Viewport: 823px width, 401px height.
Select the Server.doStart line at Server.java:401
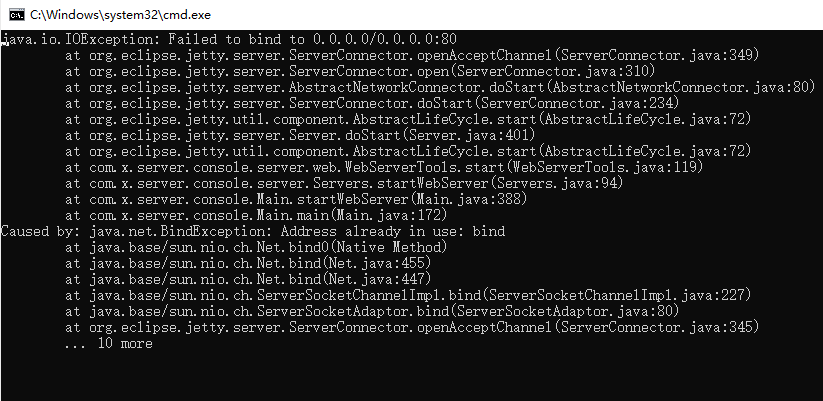300,135
